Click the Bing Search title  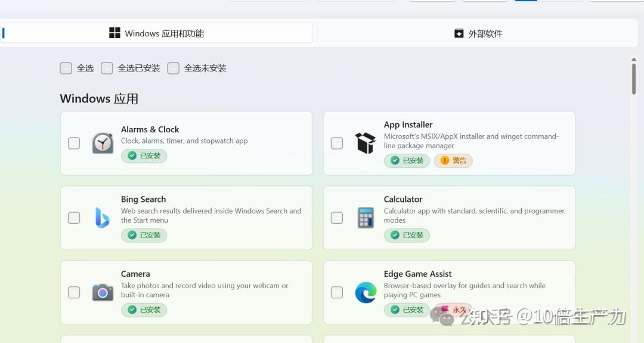pos(143,199)
